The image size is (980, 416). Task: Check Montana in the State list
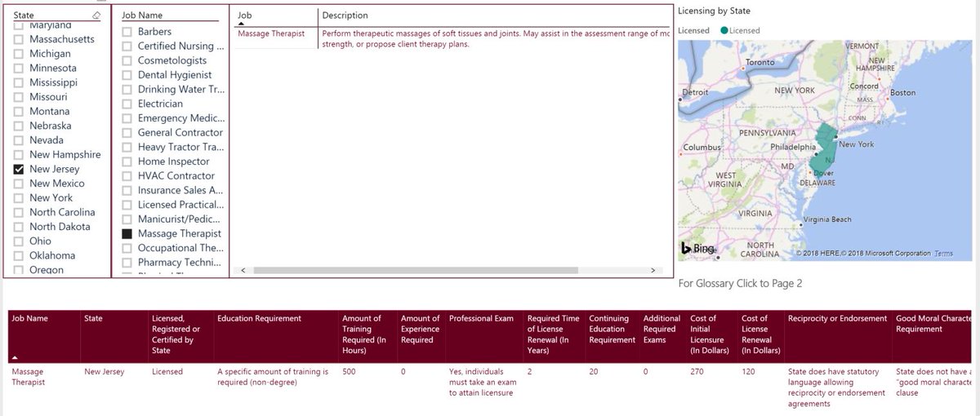[x=19, y=111]
